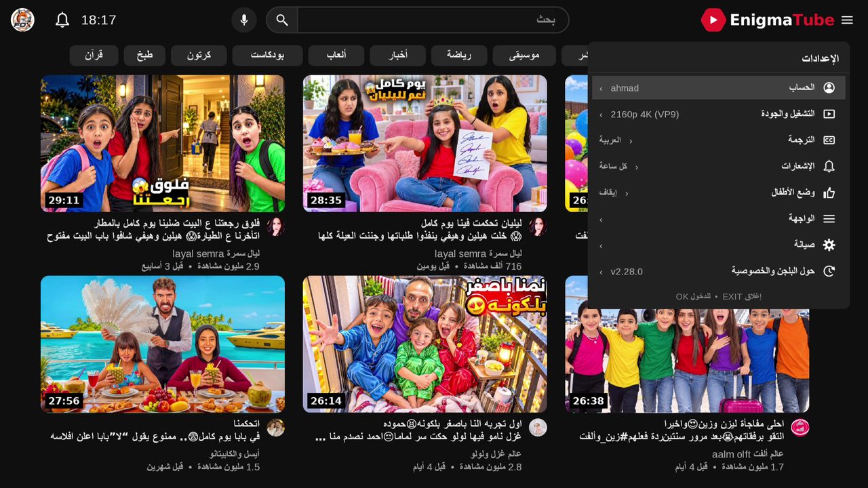Click the clock showing 18:17
The image size is (868, 488).
(x=99, y=20)
